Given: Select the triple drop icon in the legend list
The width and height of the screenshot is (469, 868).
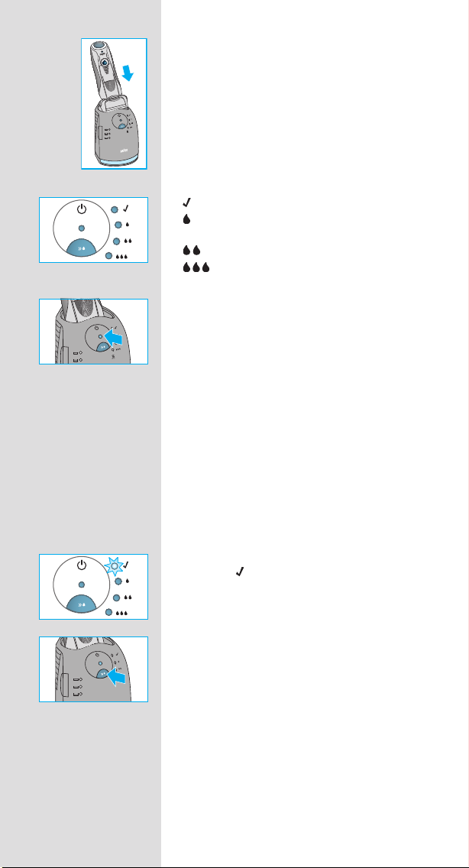Looking at the screenshot, I should tap(196, 267).
